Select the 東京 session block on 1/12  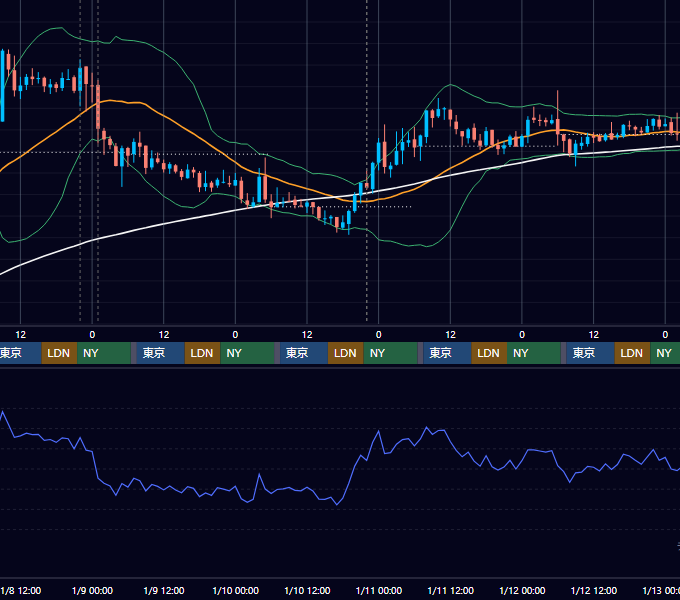[x=590, y=353]
